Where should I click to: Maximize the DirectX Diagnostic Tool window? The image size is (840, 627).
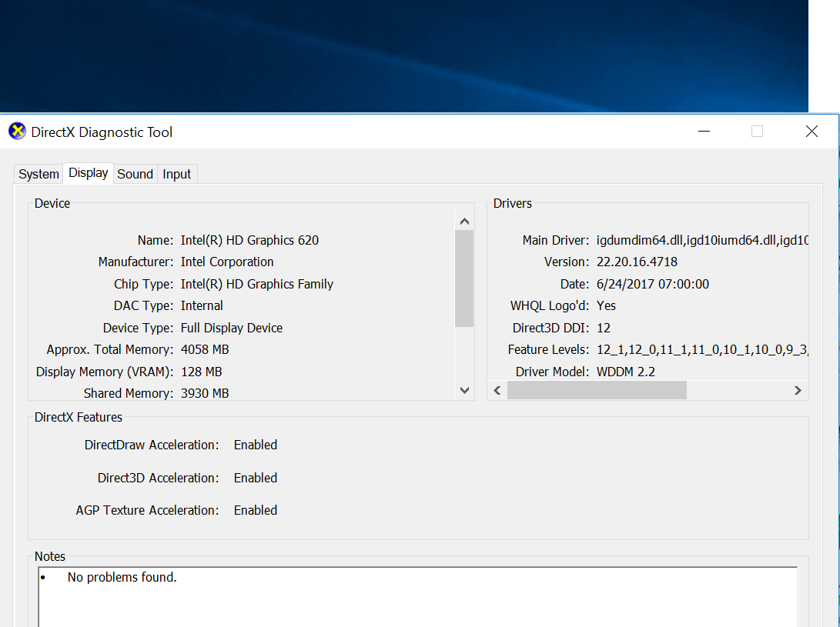coord(757,132)
